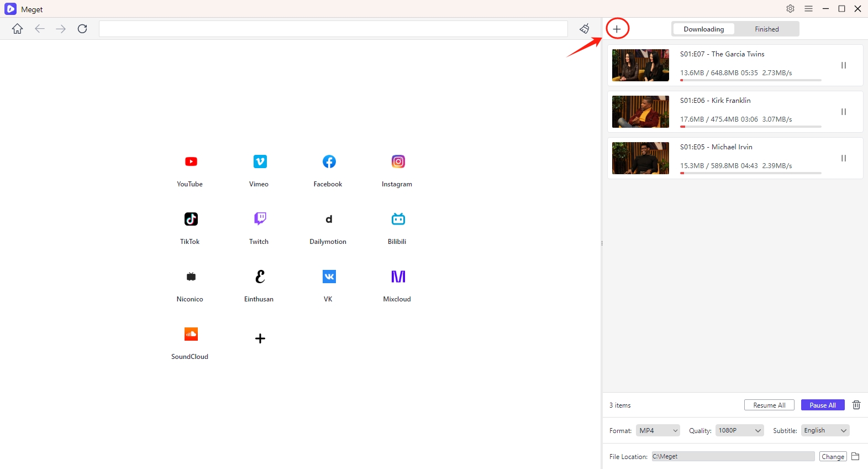Open the download folder icon

(x=855, y=456)
